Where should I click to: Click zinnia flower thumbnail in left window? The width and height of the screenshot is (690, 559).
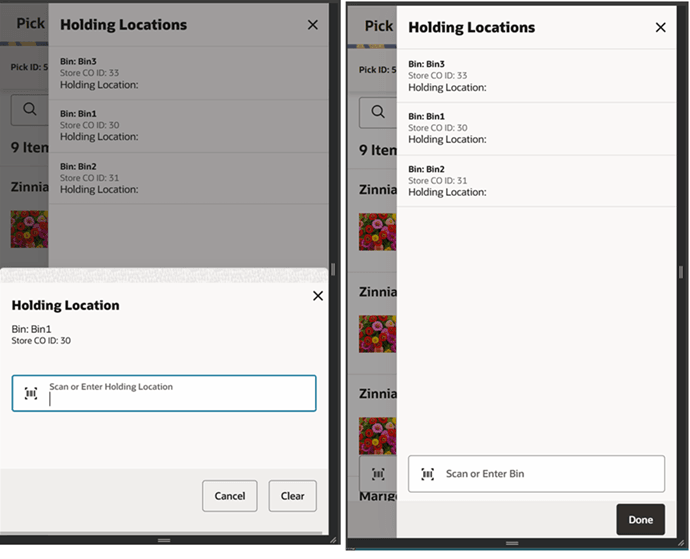coord(29,229)
